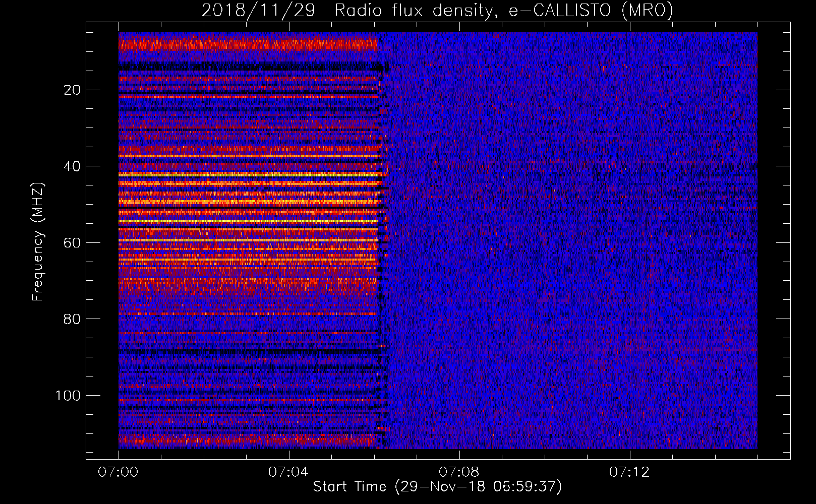Click the 07:00 time tick label
This screenshot has height=504, width=816.
point(118,472)
